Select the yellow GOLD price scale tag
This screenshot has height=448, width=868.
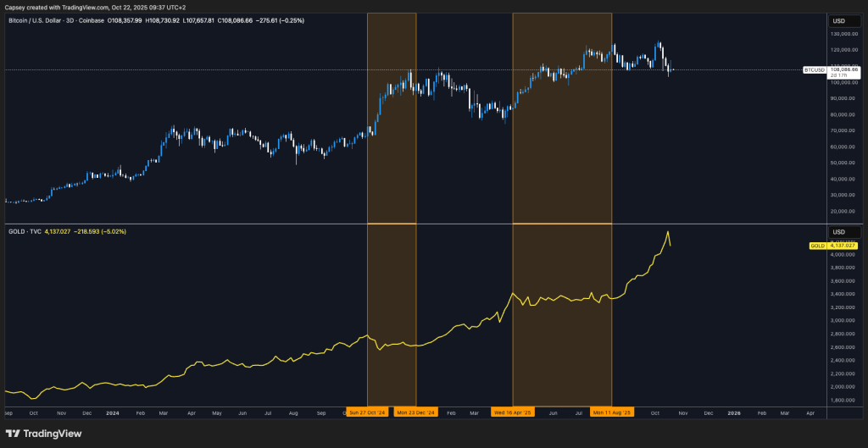(817, 246)
